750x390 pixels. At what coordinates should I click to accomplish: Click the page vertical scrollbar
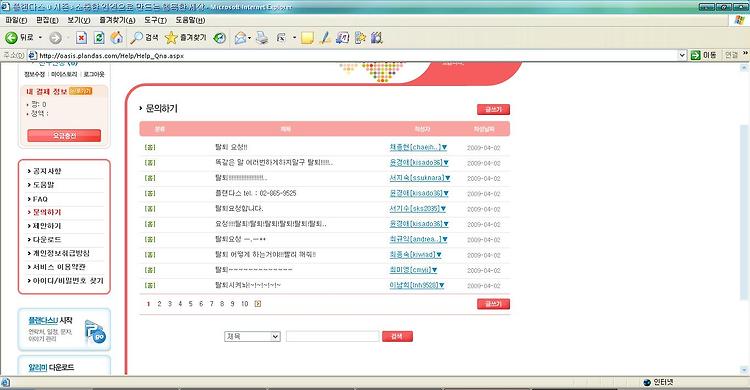tap(744, 218)
